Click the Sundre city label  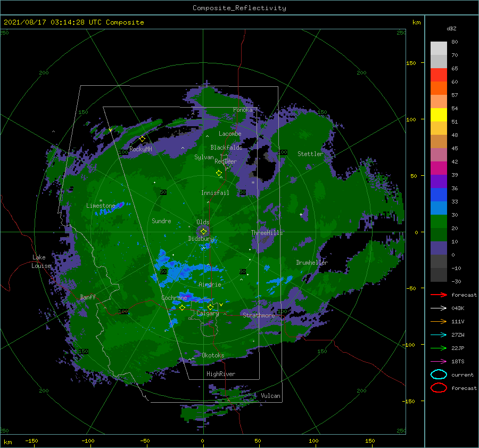tap(161, 221)
